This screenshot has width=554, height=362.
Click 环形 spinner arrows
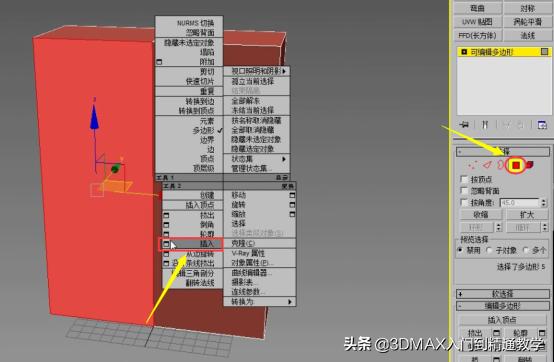pos(499,227)
